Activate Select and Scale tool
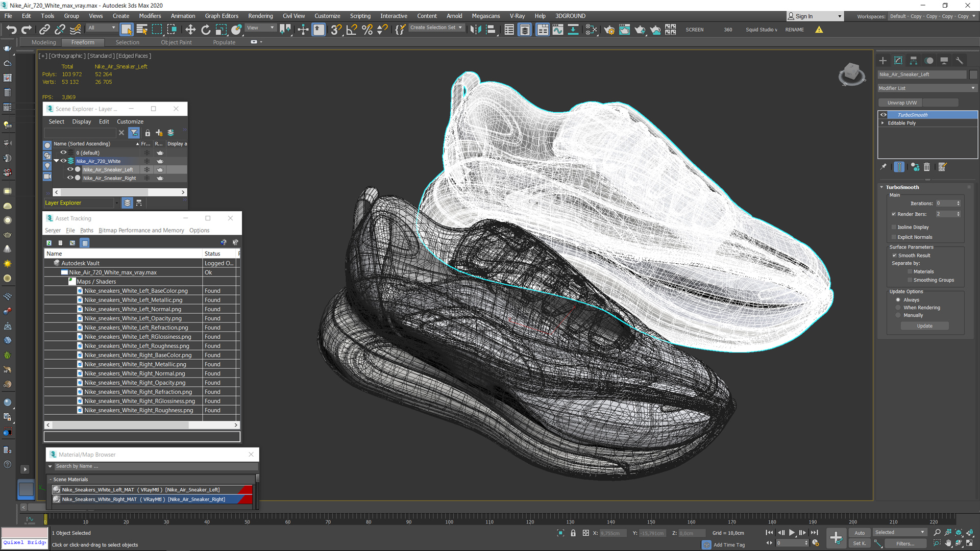 pos(221,30)
